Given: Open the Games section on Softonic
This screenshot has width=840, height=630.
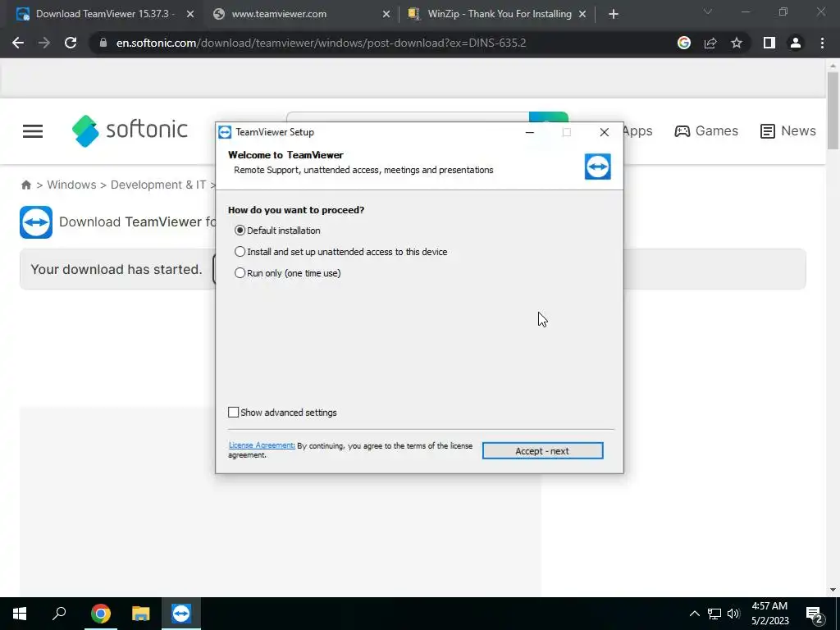Looking at the screenshot, I should (706, 130).
